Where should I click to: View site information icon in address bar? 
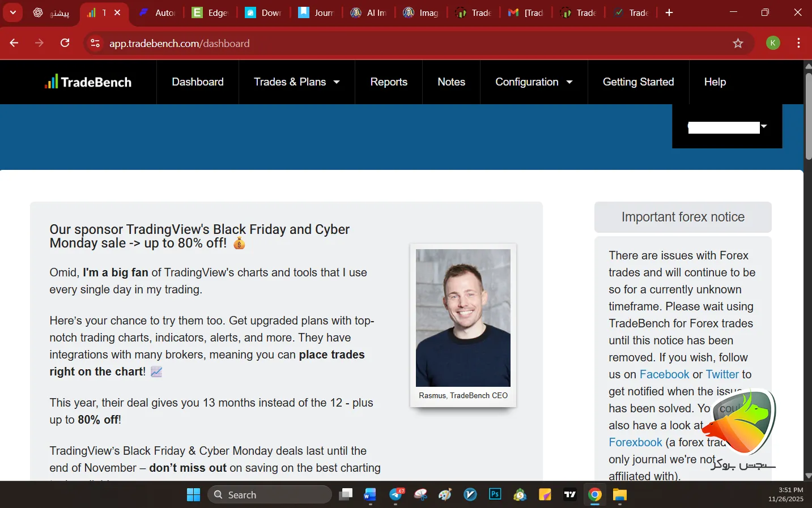tap(95, 44)
